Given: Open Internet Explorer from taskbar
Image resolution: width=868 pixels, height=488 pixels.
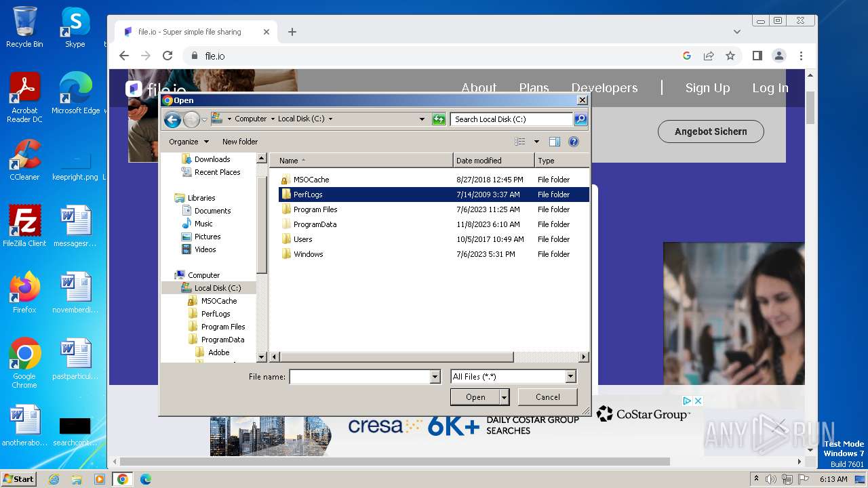Looking at the screenshot, I should point(54,479).
